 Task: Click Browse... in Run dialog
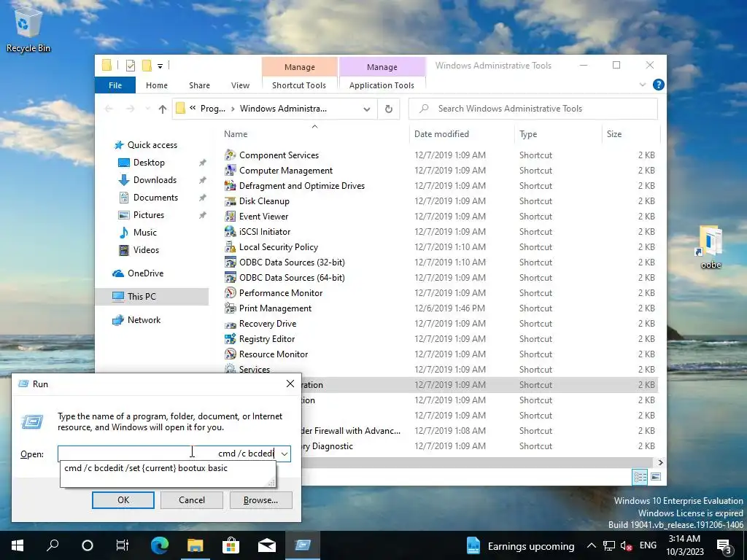(260, 500)
